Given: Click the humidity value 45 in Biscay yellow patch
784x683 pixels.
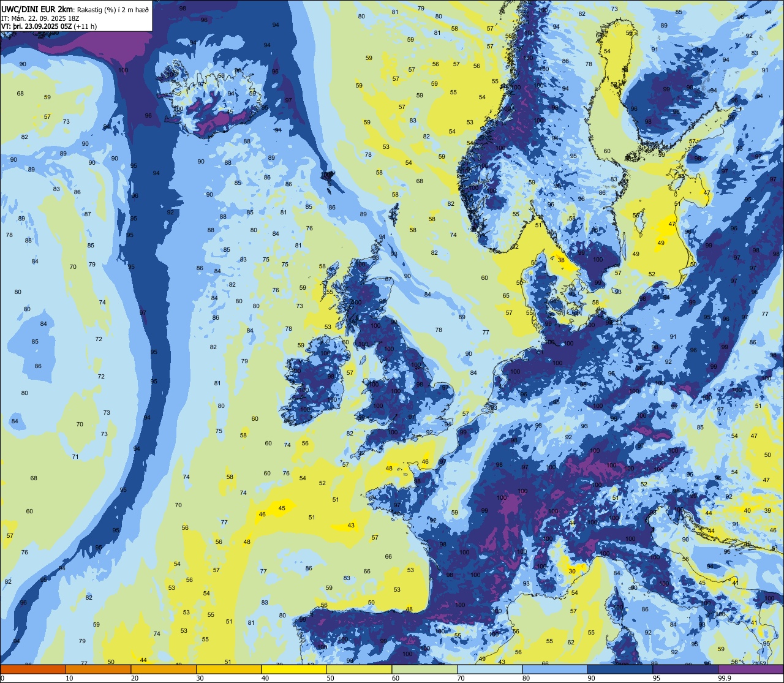Looking at the screenshot, I should 282,508.
